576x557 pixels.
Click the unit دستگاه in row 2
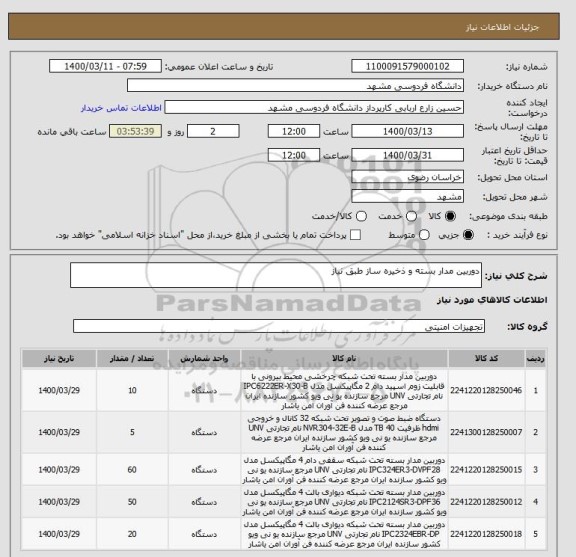point(204,432)
